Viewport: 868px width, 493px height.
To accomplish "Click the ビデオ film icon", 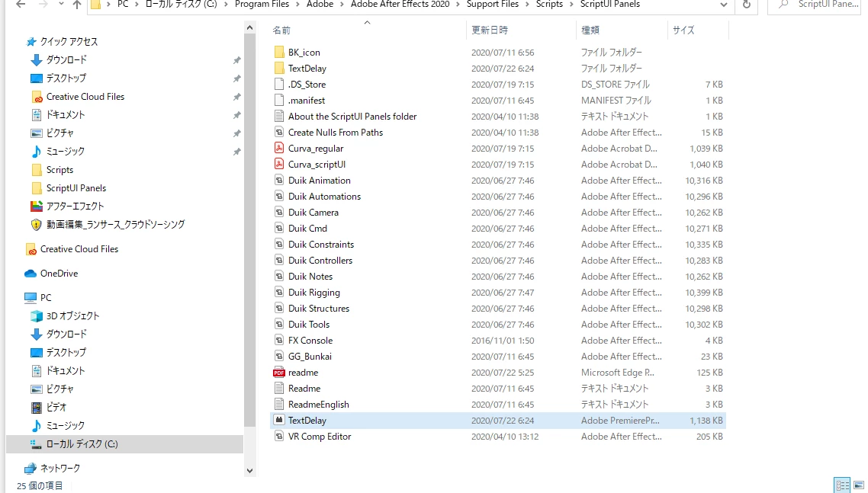I will [x=37, y=408].
